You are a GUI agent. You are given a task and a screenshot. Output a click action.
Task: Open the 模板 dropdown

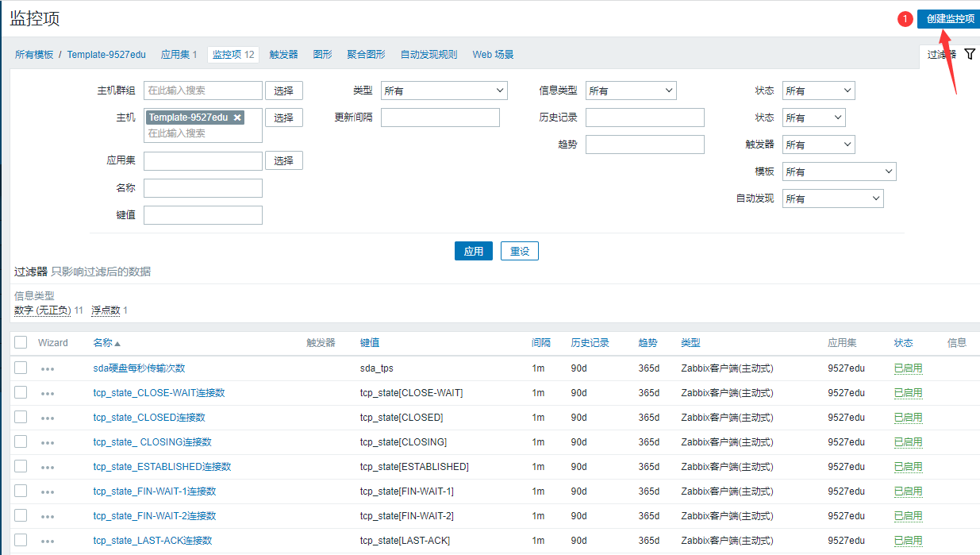click(840, 172)
